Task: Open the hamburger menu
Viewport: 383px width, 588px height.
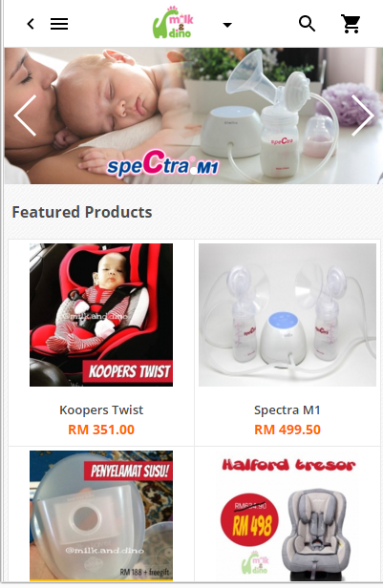Action: click(59, 24)
